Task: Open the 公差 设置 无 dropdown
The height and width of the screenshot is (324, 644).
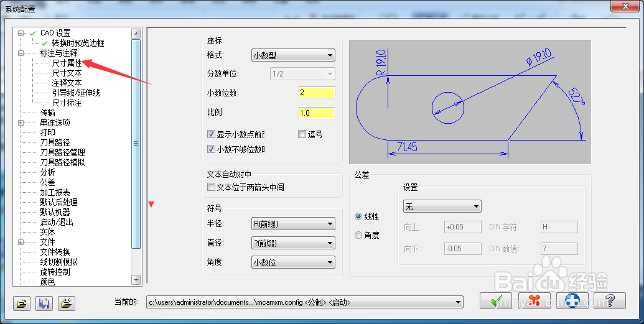Action: 442,206
